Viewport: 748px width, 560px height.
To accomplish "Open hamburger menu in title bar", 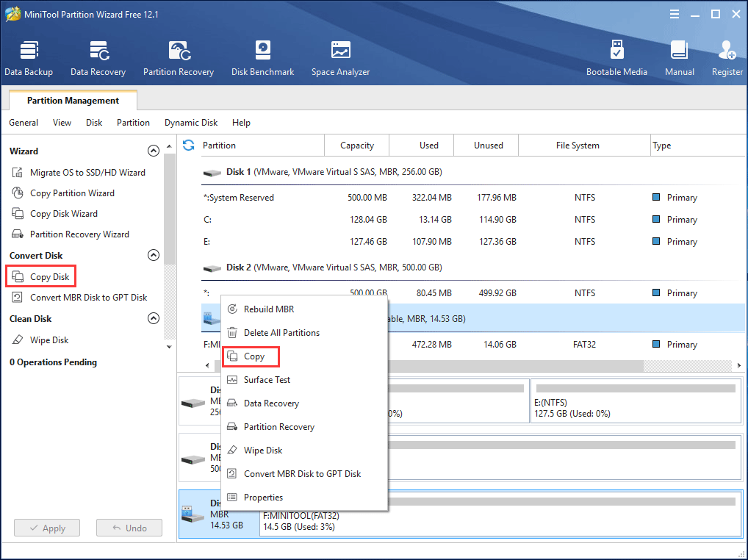I will point(675,14).
